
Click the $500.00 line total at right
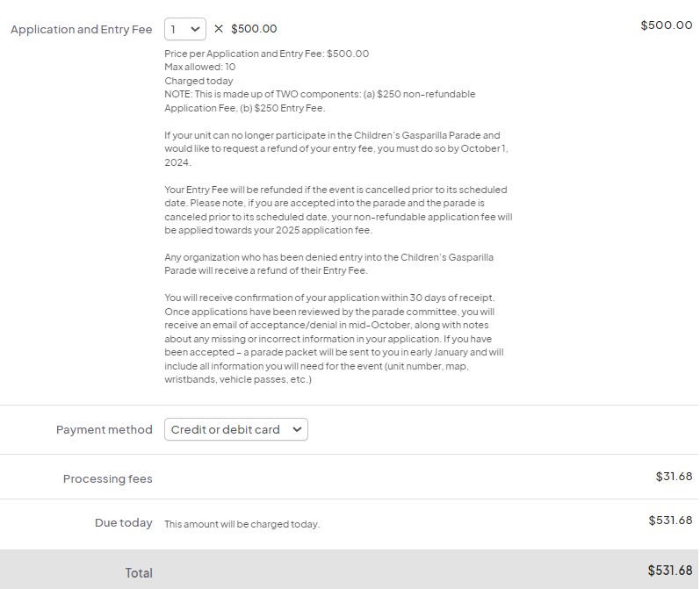(666, 25)
